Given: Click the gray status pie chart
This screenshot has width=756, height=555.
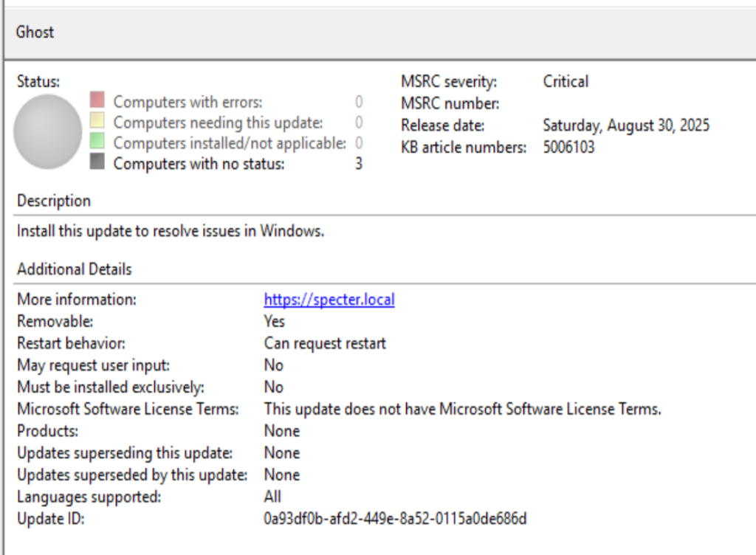Looking at the screenshot, I should click(x=48, y=131).
